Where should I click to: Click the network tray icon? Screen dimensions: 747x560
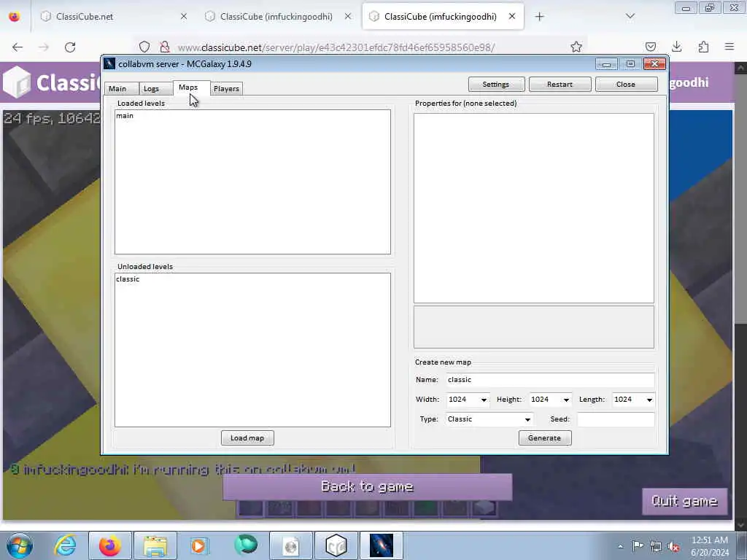click(x=656, y=546)
